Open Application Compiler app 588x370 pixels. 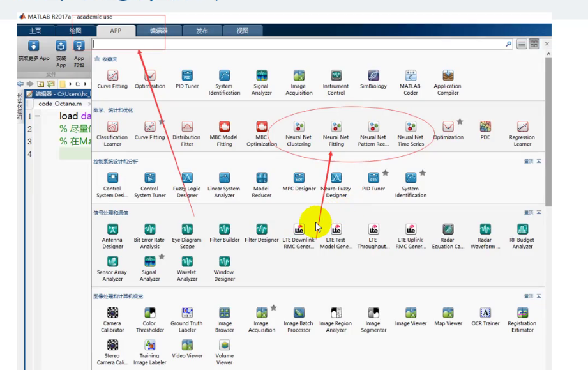[x=448, y=82]
